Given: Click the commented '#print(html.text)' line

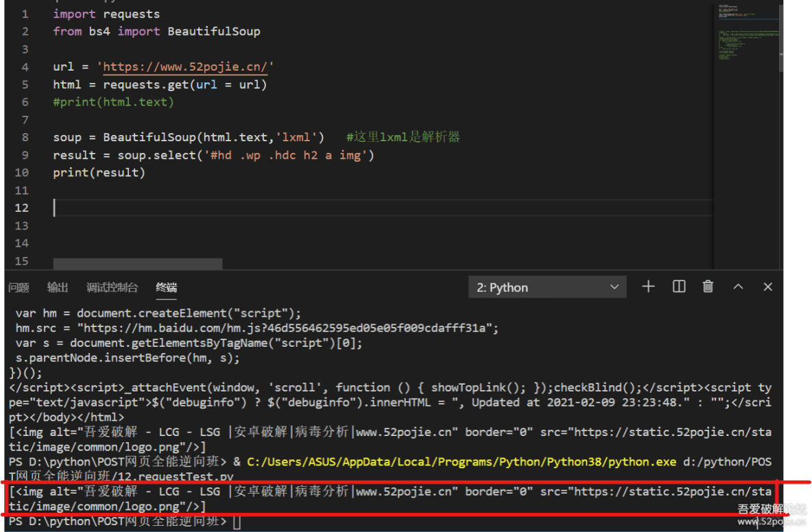Looking at the screenshot, I should pos(113,102).
